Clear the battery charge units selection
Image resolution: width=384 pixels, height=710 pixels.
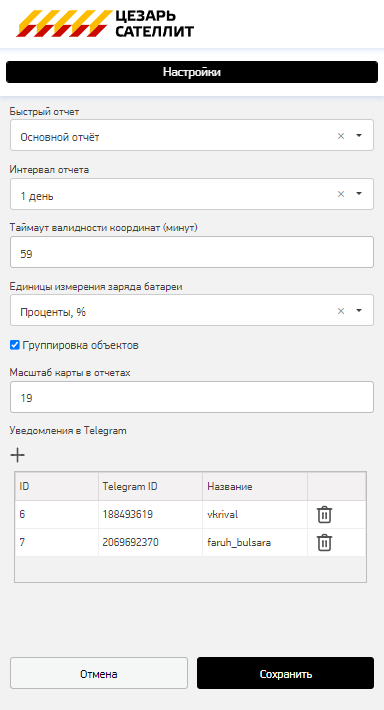pos(341,311)
